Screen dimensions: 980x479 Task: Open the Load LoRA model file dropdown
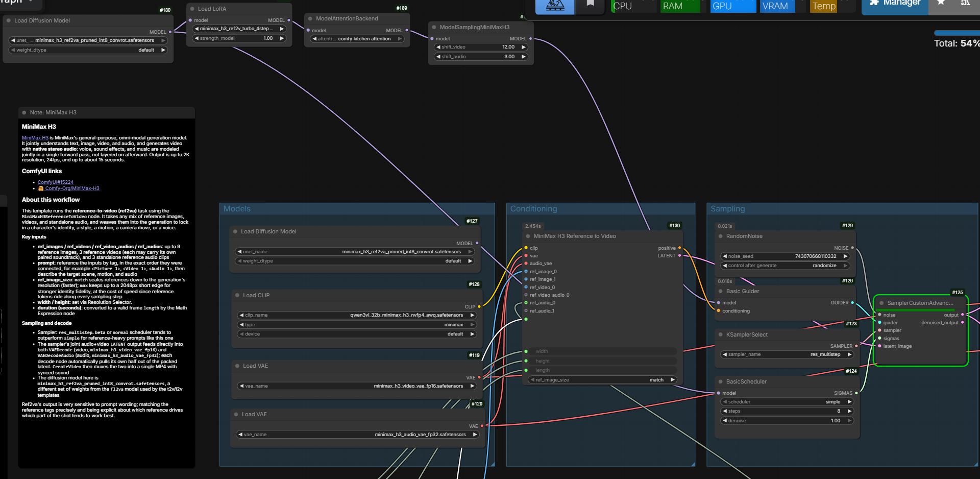(239, 29)
